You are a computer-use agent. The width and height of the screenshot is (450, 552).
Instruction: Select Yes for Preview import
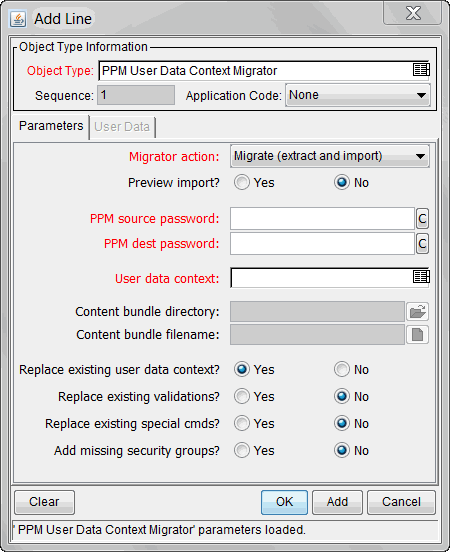click(242, 182)
